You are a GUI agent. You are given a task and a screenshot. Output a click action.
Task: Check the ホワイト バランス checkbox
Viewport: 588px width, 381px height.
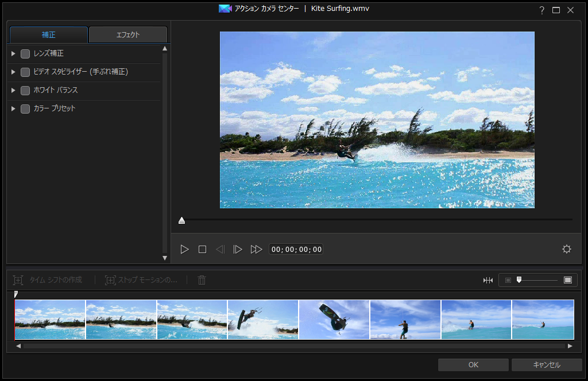click(25, 91)
